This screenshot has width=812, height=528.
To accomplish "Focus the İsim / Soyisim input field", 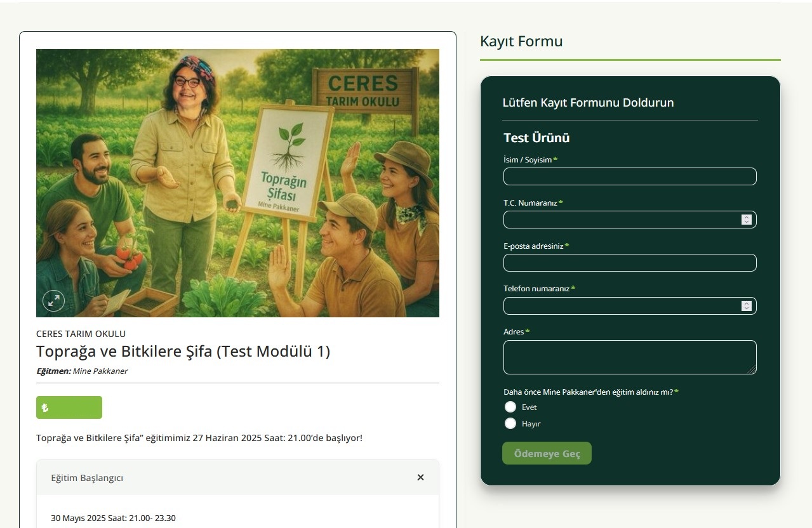I will 629,176.
